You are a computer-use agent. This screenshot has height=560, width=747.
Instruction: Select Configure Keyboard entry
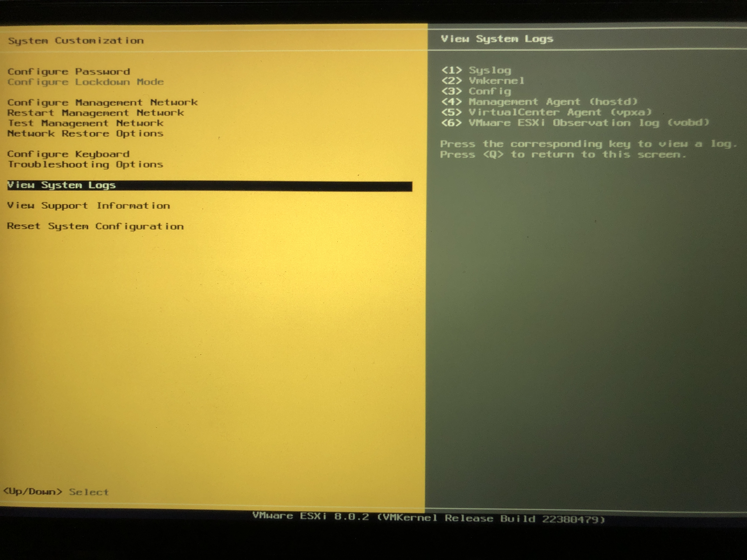[69, 154]
